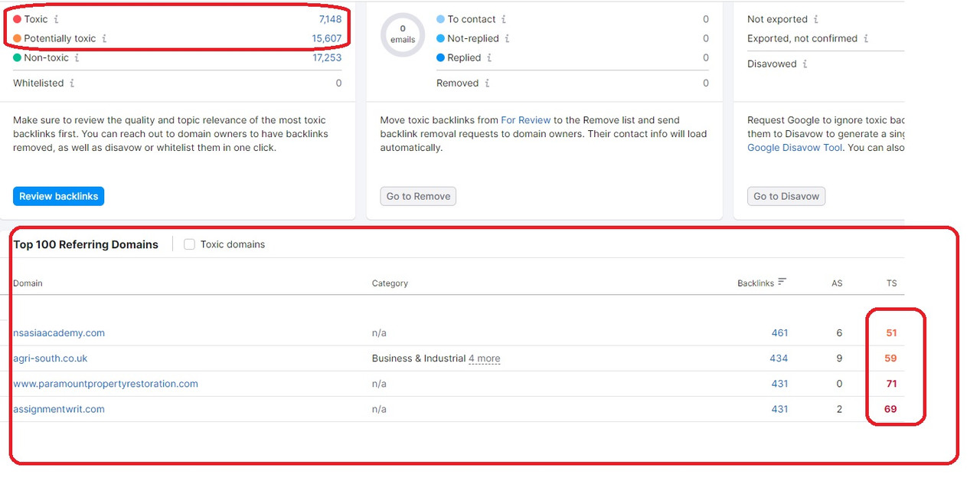Click Non-toxic count 17,253
Viewport: 980px width, 494px height.
pos(327,57)
